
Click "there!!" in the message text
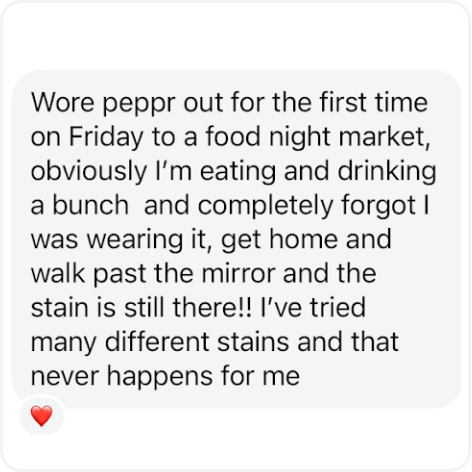click(x=211, y=307)
